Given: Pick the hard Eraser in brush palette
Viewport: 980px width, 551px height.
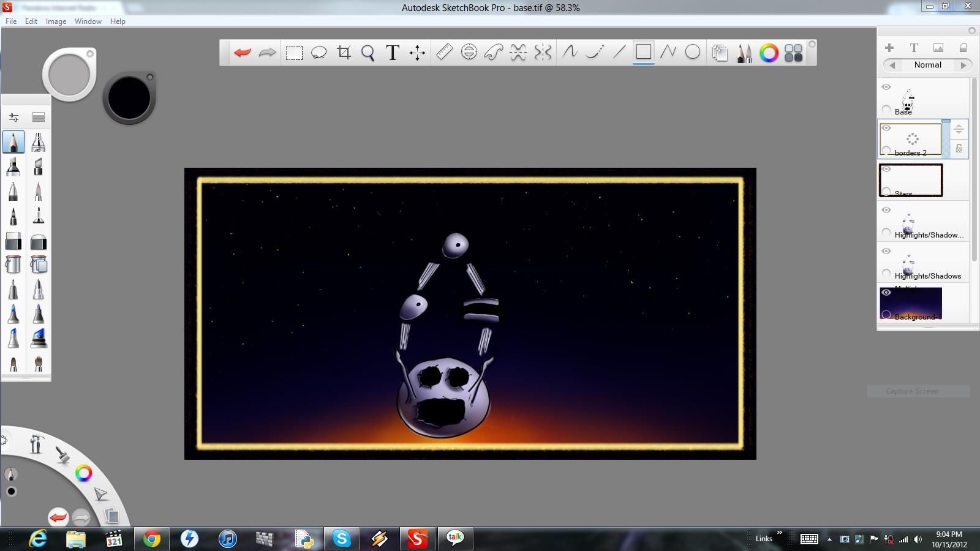Looking at the screenshot, I should pyautogui.click(x=13, y=241).
